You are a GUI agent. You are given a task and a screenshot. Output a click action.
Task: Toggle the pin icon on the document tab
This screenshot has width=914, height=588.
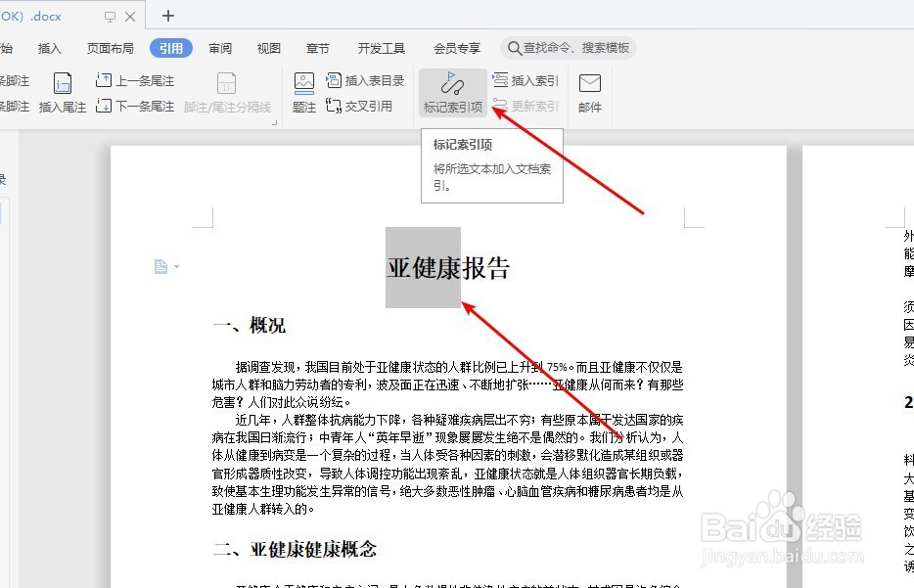110,16
